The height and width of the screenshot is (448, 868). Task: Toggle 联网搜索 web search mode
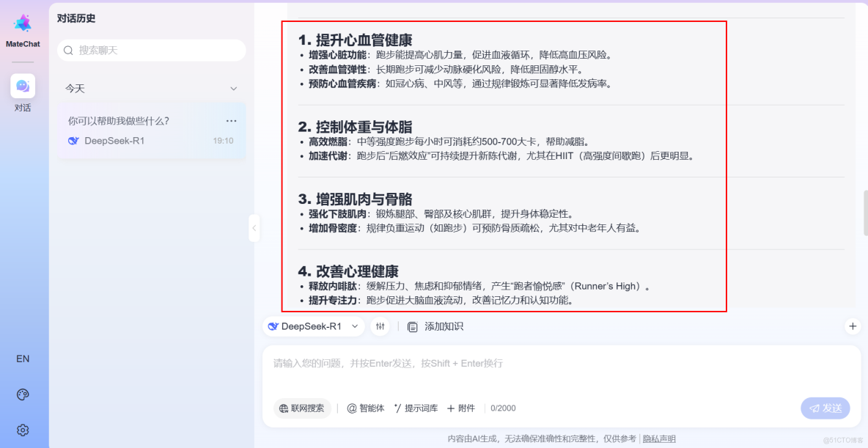point(303,408)
